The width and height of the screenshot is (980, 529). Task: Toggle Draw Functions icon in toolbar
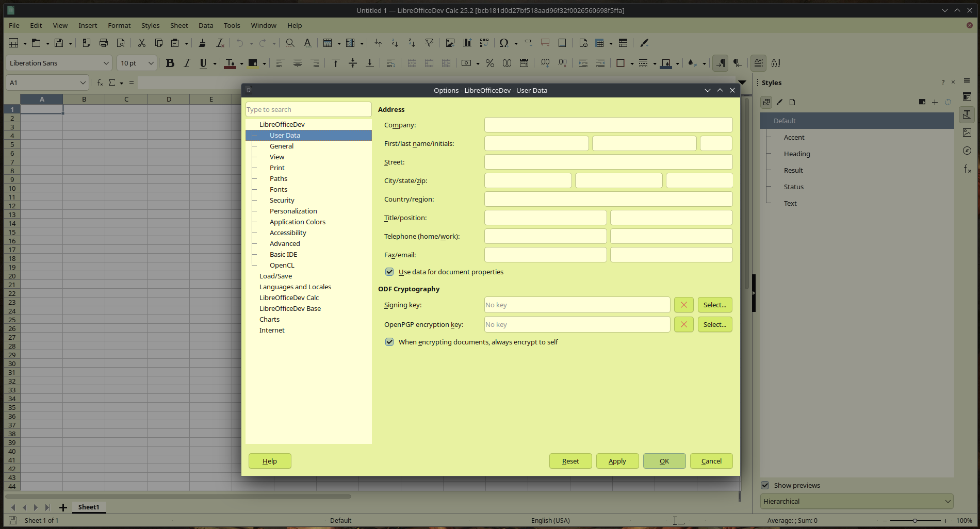[644, 43]
